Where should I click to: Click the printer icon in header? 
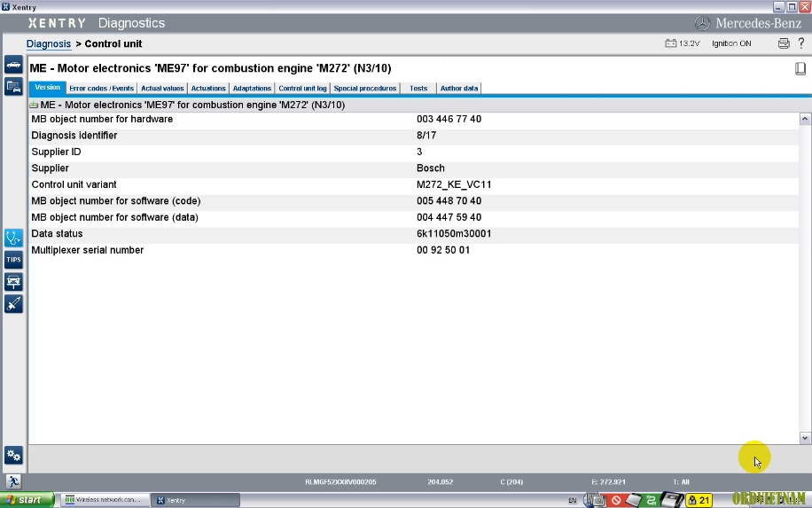point(784,43)
